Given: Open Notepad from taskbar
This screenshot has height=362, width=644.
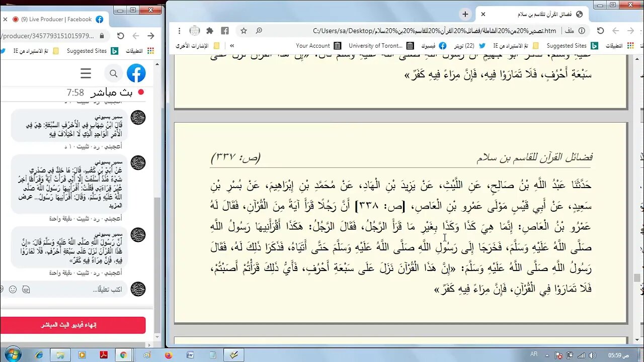Looking at the screenshot, I should tap(212, 355).
